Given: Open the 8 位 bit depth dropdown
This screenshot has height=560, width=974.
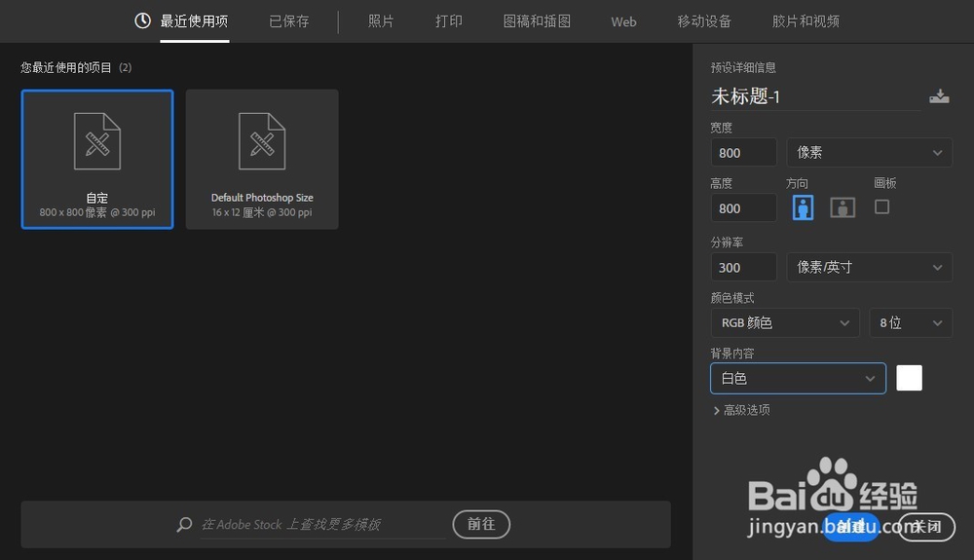Looking at the screenshot, I should (911, 322).
